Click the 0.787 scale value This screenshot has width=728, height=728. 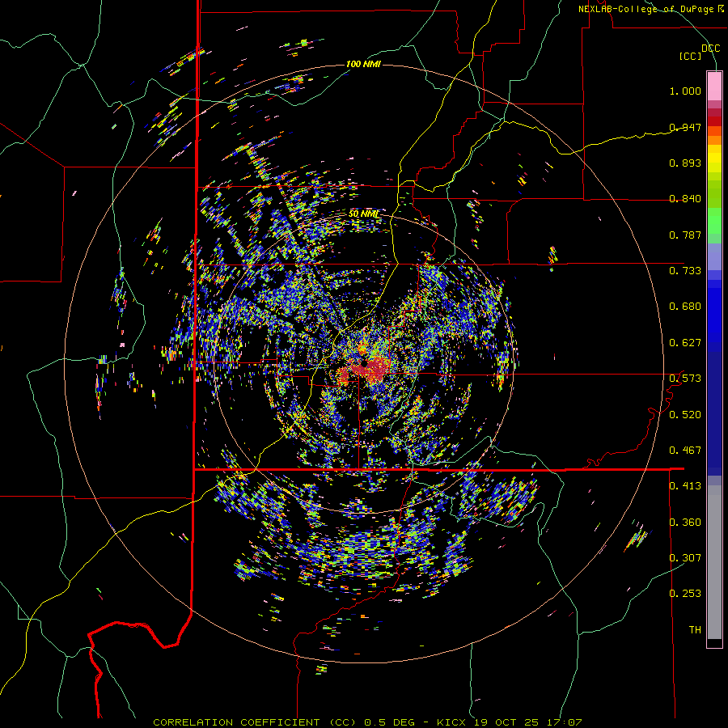pyautogui.click(x=685, y=235)
